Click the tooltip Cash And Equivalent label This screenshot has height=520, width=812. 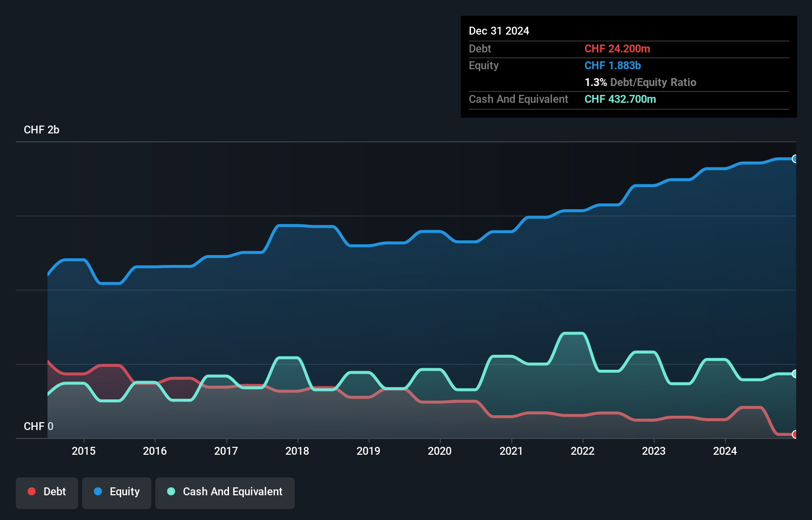point(519,99)
